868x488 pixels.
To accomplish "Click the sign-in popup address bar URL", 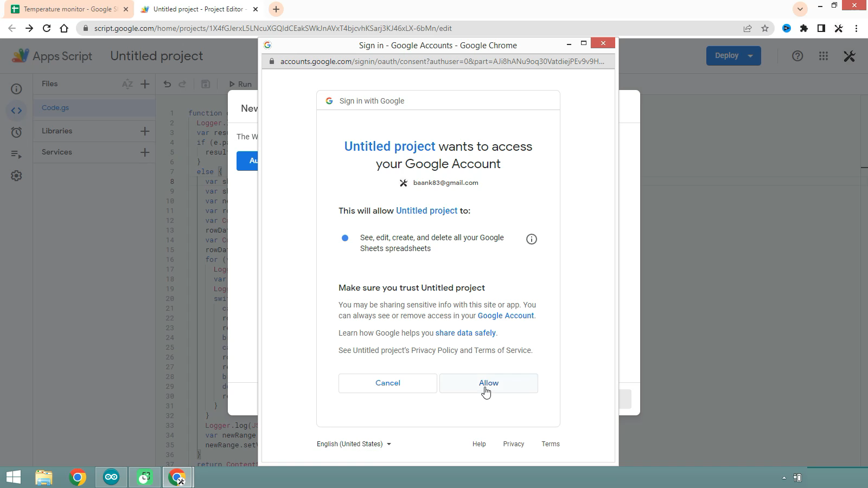I will pos(442,61).
